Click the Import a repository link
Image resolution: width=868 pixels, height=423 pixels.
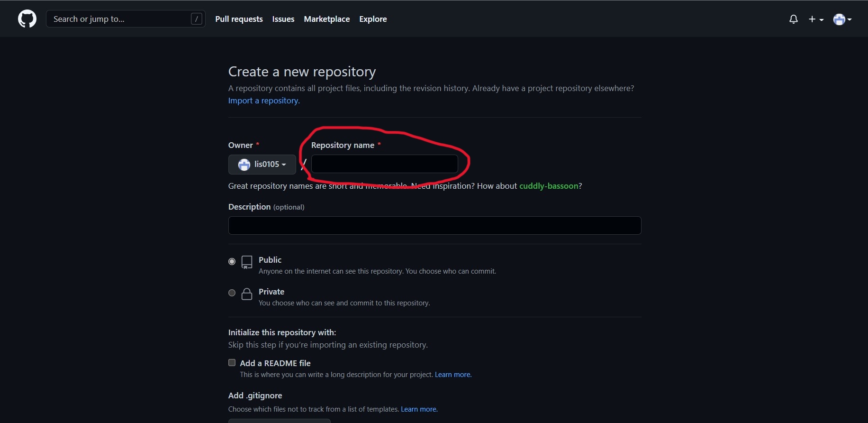click(263, 101)
